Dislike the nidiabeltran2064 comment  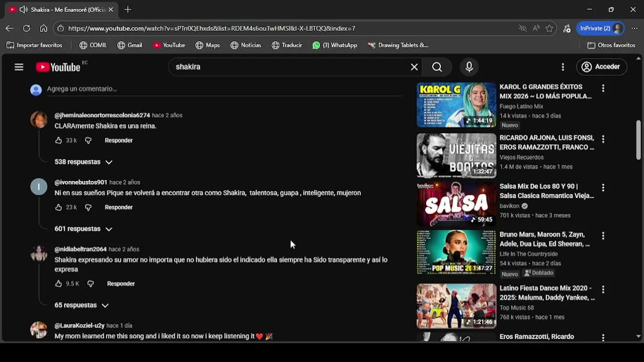pyautogui.click(x=91, y=284)
